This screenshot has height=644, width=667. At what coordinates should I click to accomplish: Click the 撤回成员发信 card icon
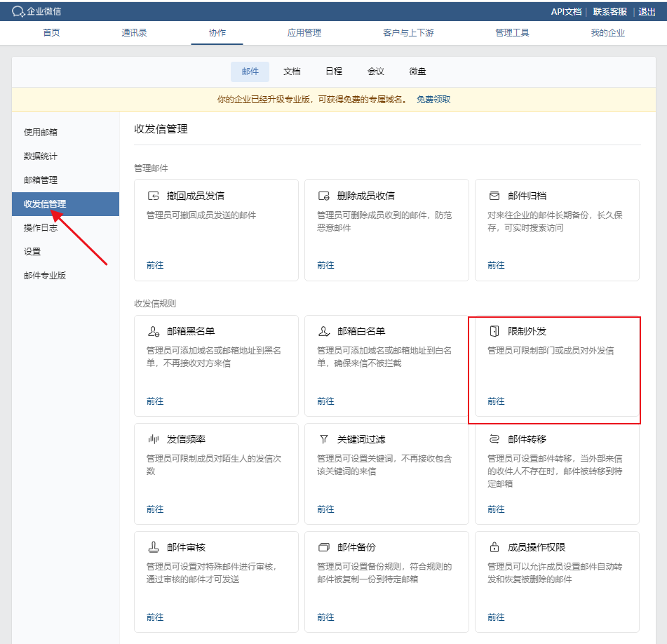point(154,196)
